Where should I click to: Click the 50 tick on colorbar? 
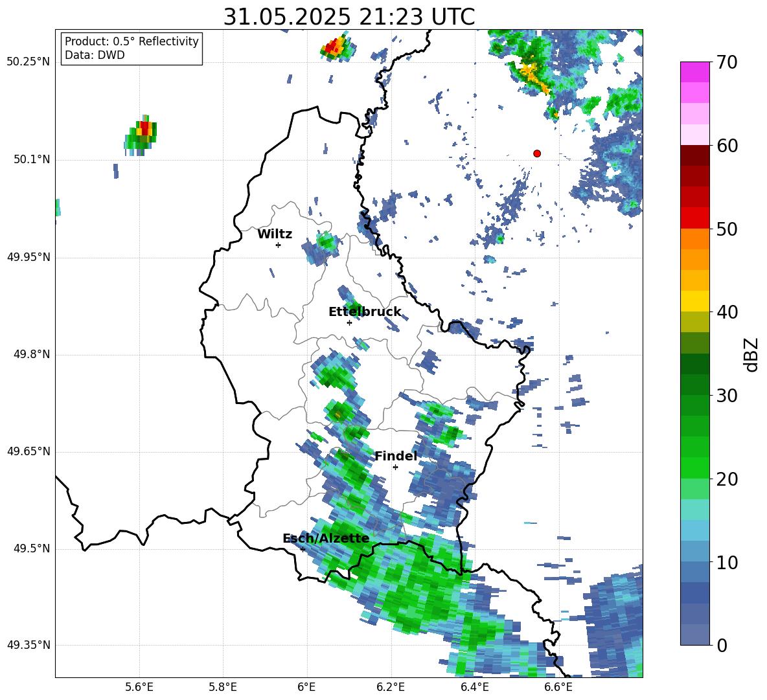click(x=727, y=229)
